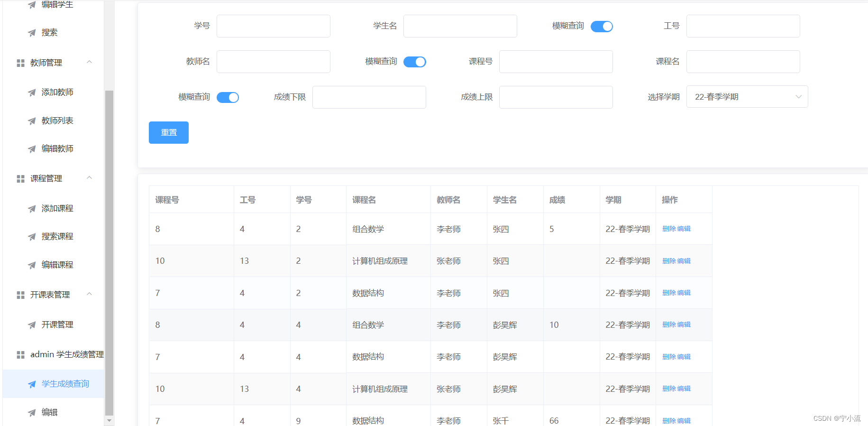The image size is (868, 426).
Task: Click 删除 in 组合数学 row for 张四
Action: 669,229
